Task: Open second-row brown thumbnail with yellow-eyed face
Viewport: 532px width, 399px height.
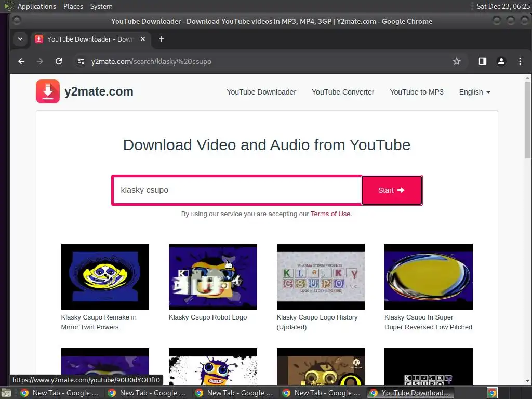Action: pyautogui.click(x=321, y=366)
